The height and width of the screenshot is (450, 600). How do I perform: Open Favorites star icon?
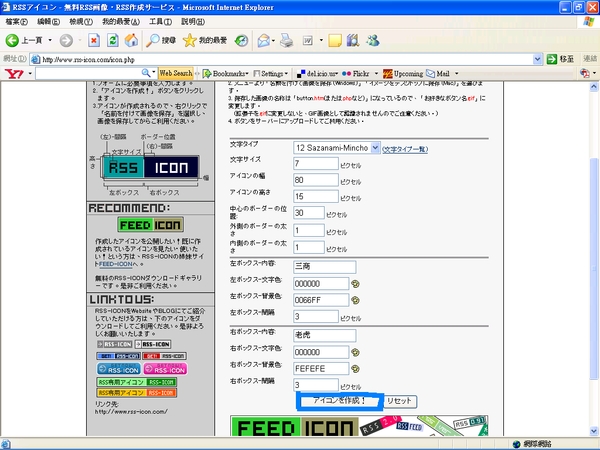click(x=189, y=40)
